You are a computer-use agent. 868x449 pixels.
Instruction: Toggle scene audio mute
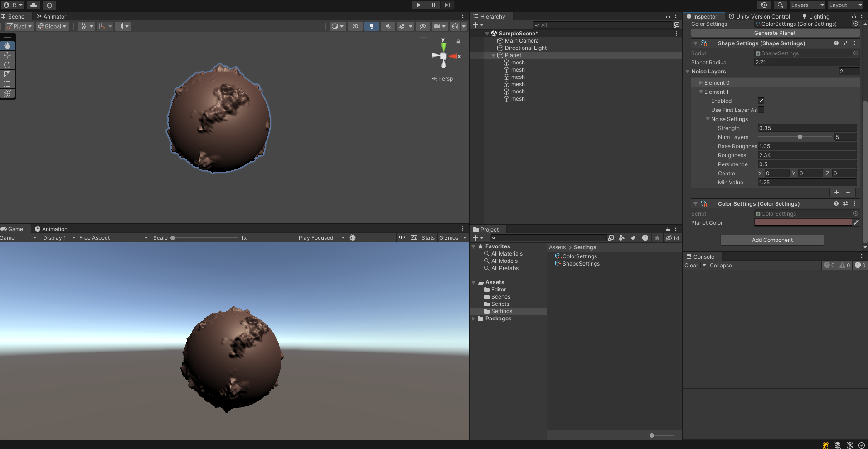coord(388,26)
